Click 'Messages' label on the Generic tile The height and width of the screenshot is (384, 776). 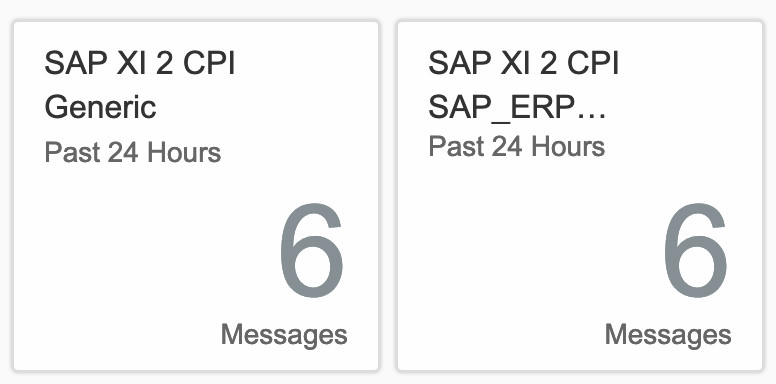coord(284,335)
